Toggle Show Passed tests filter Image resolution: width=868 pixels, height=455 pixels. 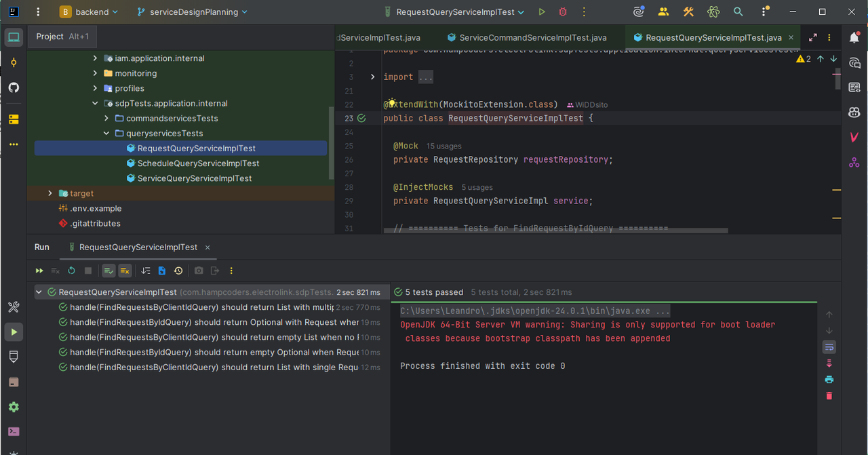(108, 271)
